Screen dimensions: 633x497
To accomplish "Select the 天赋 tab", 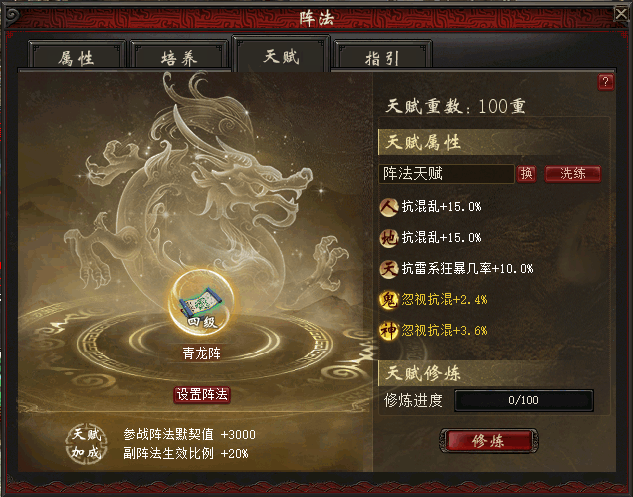I will tap(281, 56).
